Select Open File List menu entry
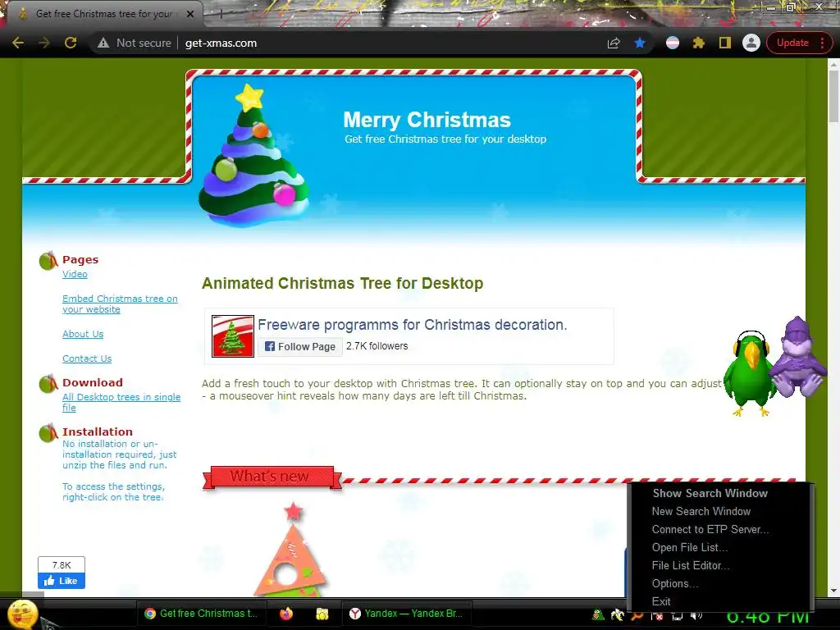Screen dimensions: 840x630 [x=689, y=547]
